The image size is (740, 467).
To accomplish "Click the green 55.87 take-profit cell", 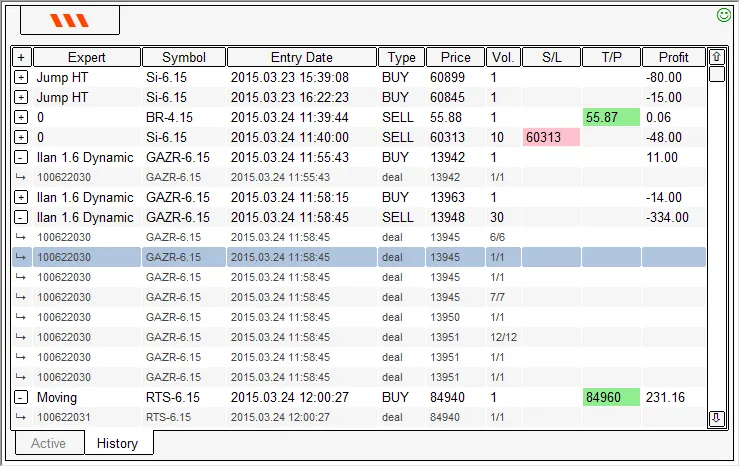I will 610,117.
